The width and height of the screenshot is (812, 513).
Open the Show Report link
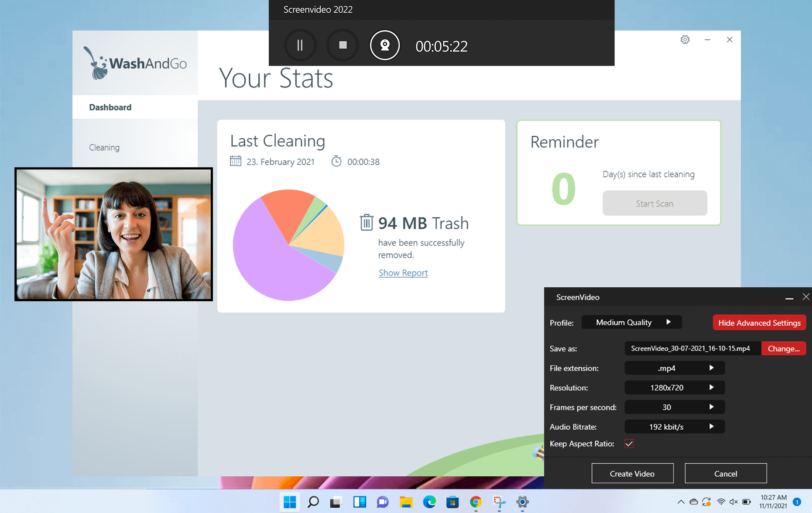tap(403, 272)
